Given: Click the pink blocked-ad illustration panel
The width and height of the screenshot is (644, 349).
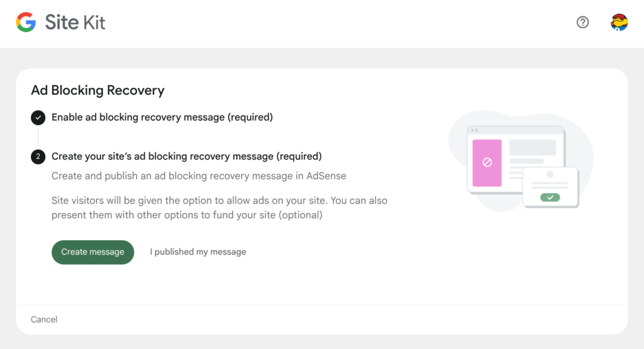Looking at the screenshot, I should (487, 163).
